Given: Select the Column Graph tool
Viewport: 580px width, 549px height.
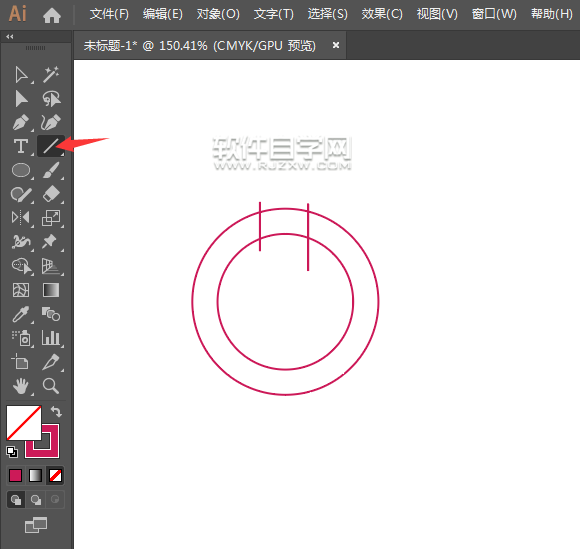Looking at the screenshot, I should click(51, 337).
